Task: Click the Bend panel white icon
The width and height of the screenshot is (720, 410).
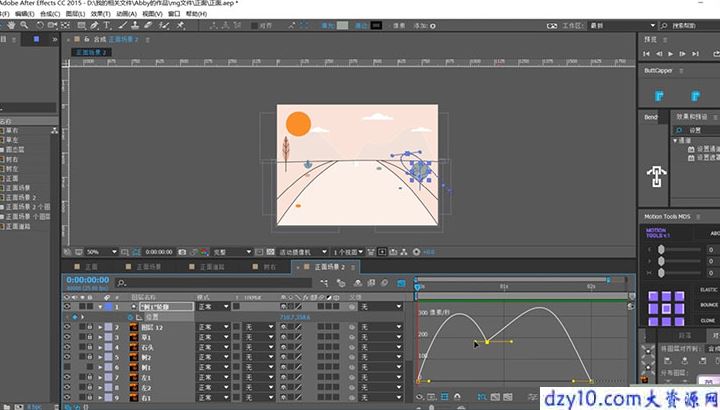Action: (657, 177)
